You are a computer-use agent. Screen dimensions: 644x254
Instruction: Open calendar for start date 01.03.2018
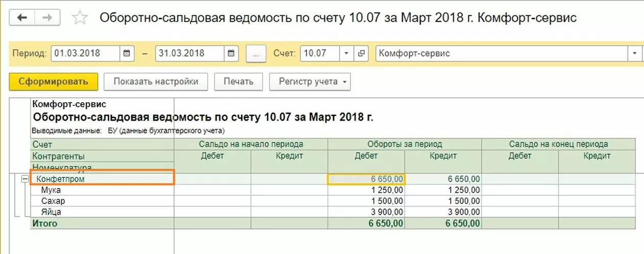coord(127,53)
